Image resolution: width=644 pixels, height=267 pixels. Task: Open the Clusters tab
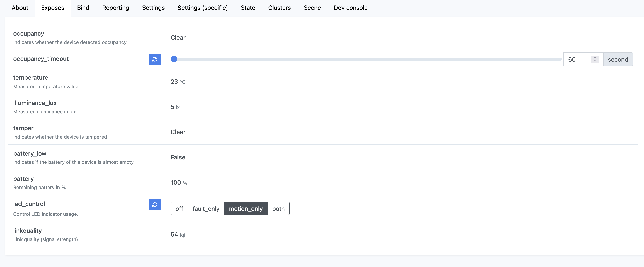coord(279,8)
